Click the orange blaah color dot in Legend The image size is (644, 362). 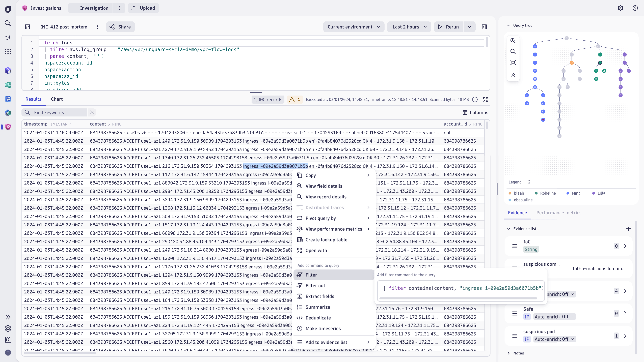tap(510, 193)
